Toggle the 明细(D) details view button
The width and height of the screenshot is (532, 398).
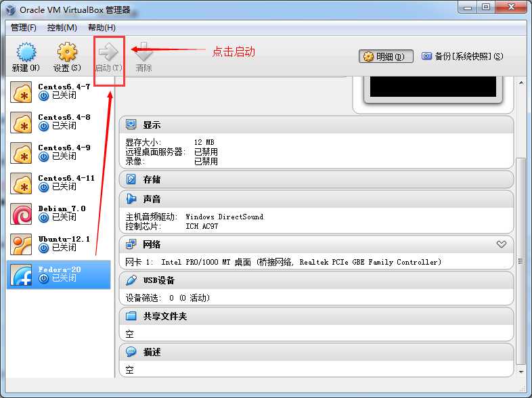tap(386, 56)
